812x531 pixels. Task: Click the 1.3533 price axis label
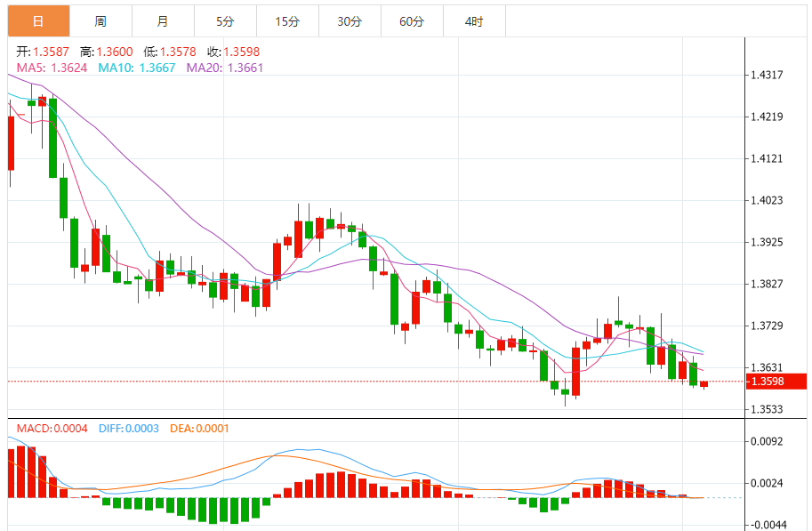(767, 409)
